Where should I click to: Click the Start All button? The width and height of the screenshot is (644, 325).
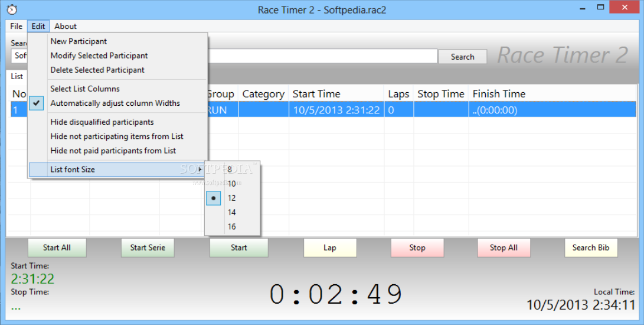pos(57,248)
